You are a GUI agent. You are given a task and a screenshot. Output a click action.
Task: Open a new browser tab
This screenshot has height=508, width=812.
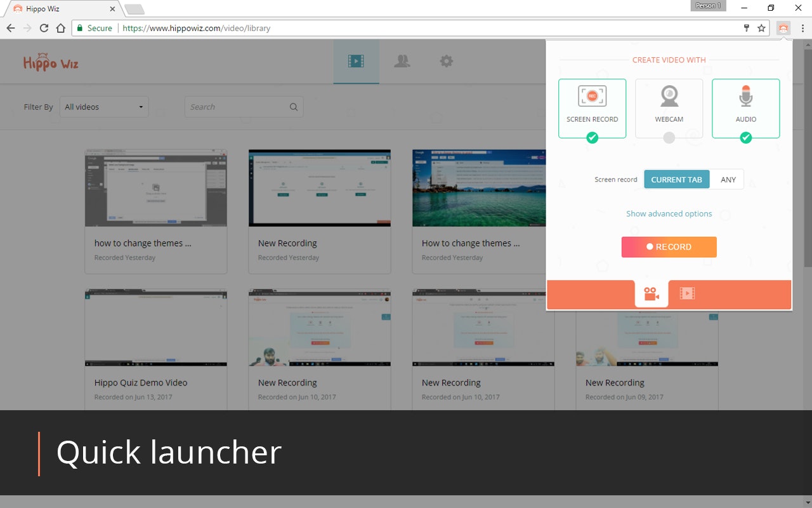point(134,9)
